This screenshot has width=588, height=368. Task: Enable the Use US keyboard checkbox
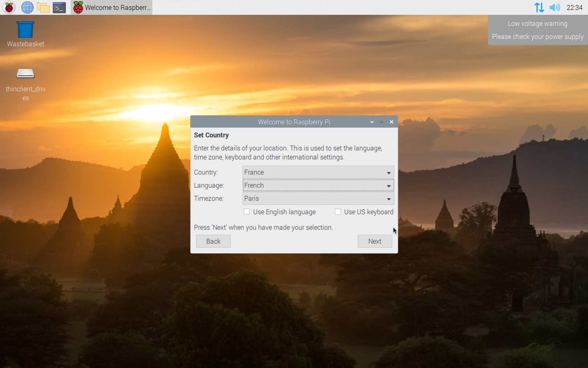point(338,212)
